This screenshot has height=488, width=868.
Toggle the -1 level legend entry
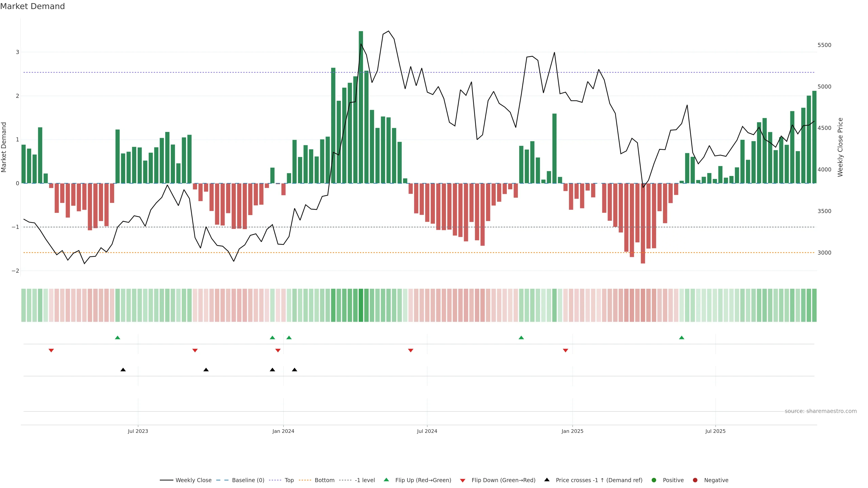coord(365,480)
